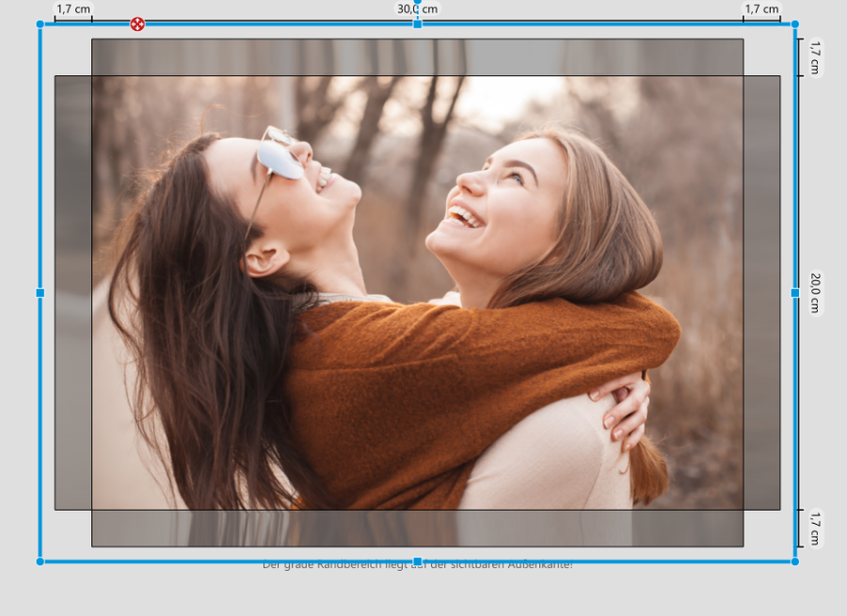Click the top-right horizontal 1,7 cm label
The height and width of the screenshot is (616, 847).
(x=762, y=9)
